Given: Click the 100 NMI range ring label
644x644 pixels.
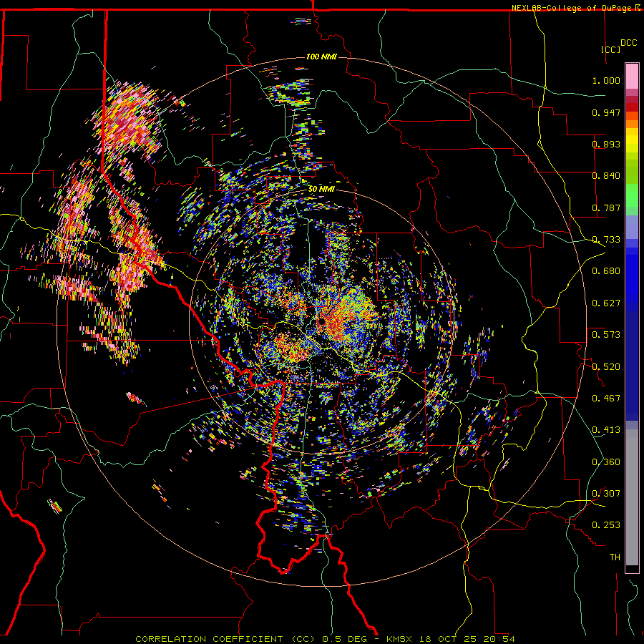Looking at the screenshot, I should coord(321,57).
